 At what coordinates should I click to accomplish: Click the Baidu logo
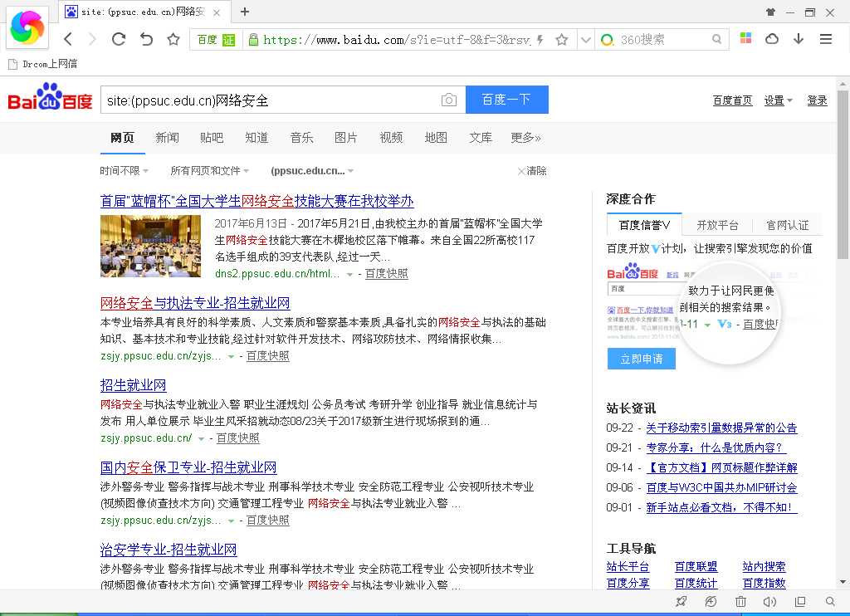50,98
